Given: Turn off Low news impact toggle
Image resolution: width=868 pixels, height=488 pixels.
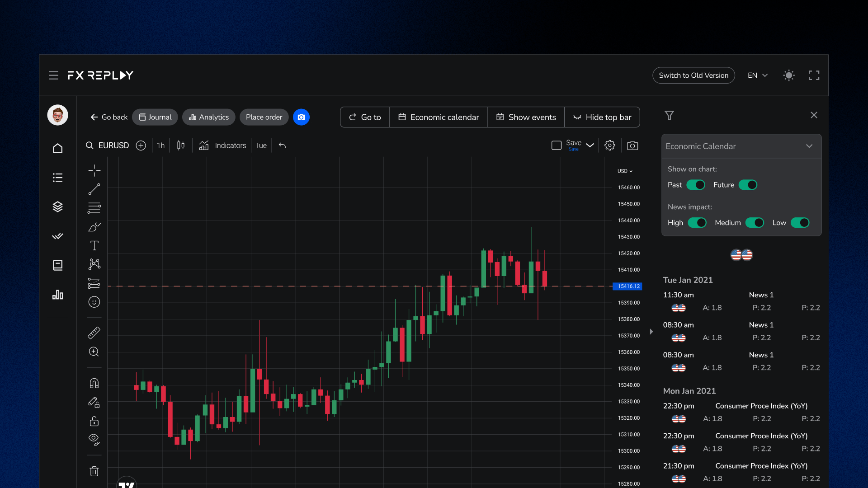Looking at the screenshot, I should (800, 223).
